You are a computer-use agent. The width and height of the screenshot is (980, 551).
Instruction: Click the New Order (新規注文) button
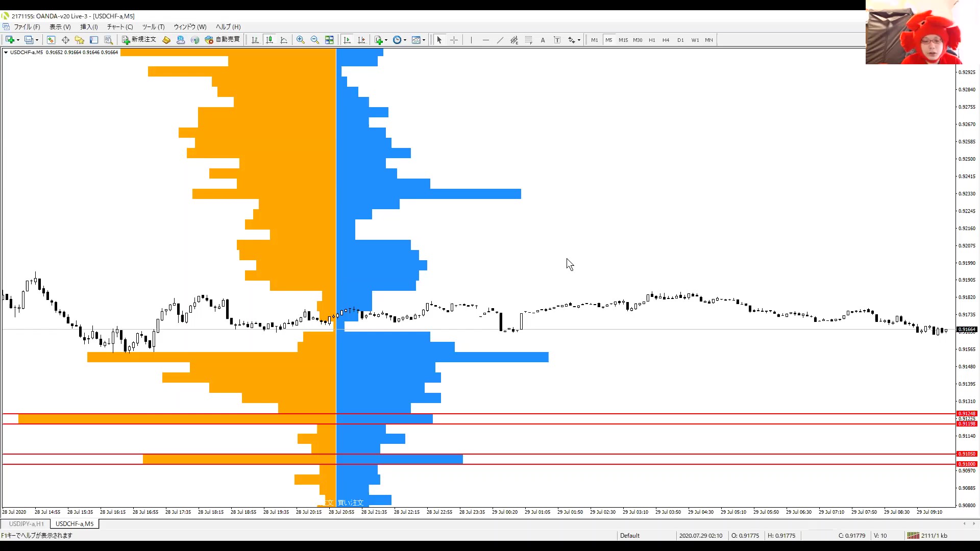coord(139,40)
